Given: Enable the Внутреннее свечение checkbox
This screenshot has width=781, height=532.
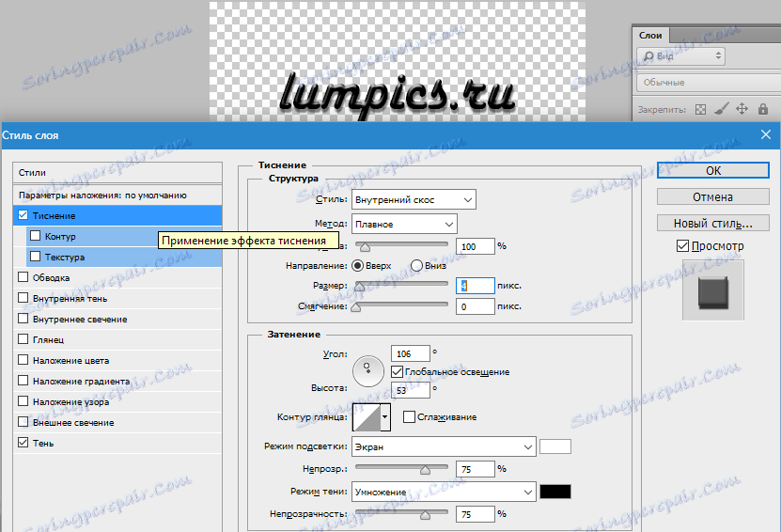Looking at the screenshot, I should 23,319.
